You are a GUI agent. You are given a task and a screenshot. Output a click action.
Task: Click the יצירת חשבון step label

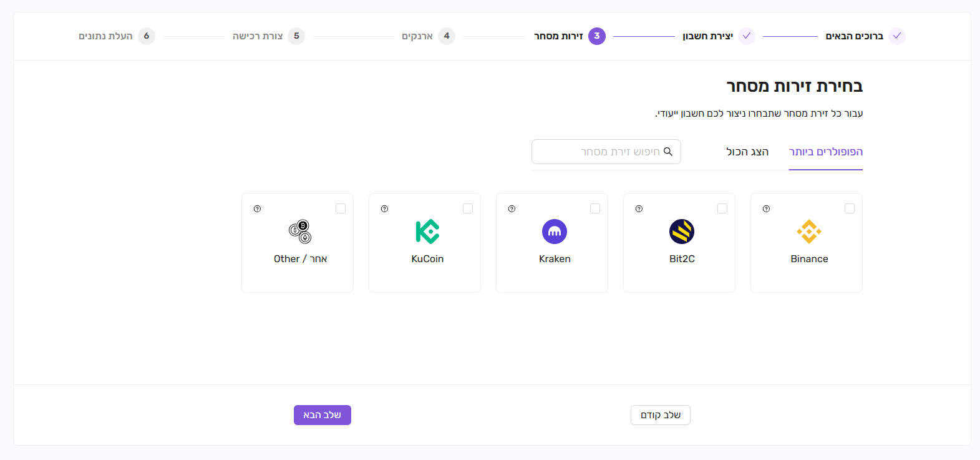(x=708, y=36)
